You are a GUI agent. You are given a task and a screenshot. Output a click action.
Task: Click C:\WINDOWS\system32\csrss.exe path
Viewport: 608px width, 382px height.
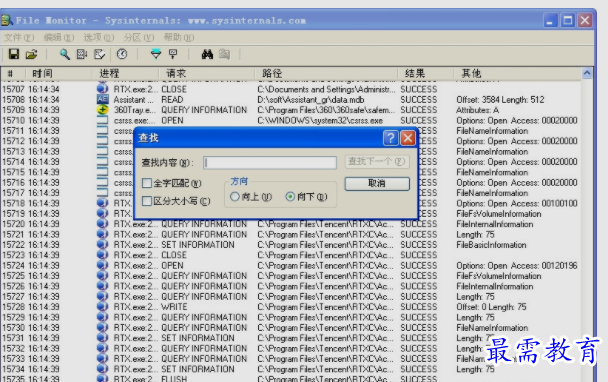320,121
